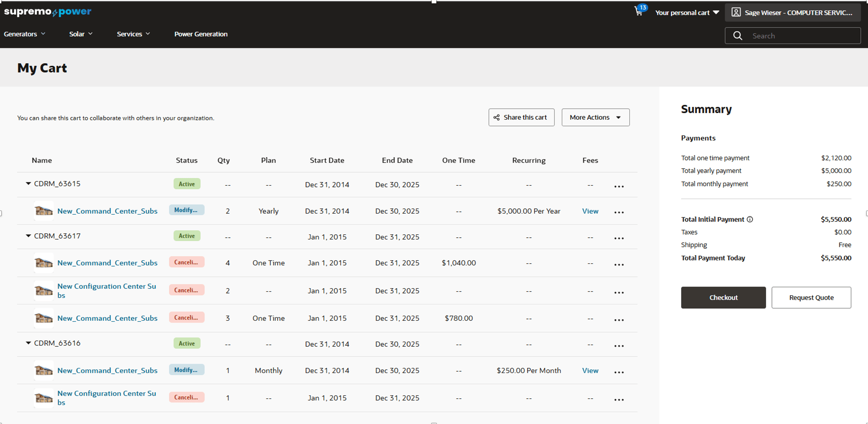This screenshot has width=868, height=424.
Task: Click the Sage Wieser profile icon
Action: click(x=736, y=12)
